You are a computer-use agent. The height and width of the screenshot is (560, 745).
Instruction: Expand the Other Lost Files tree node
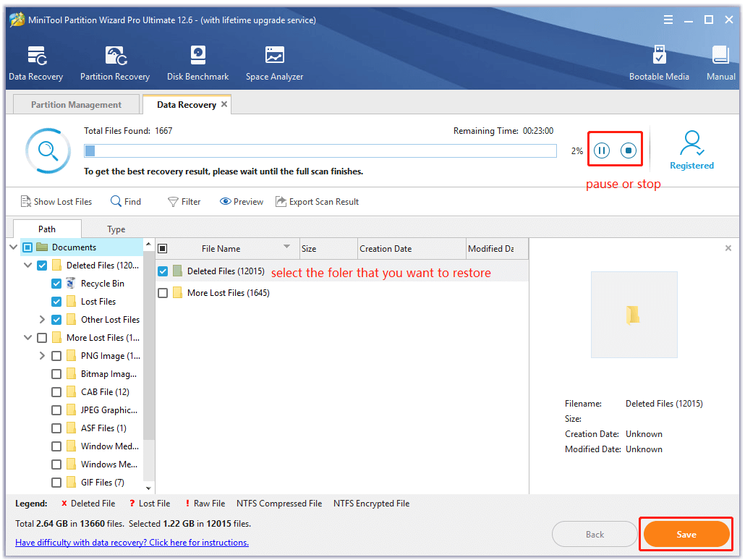point(43,320)
